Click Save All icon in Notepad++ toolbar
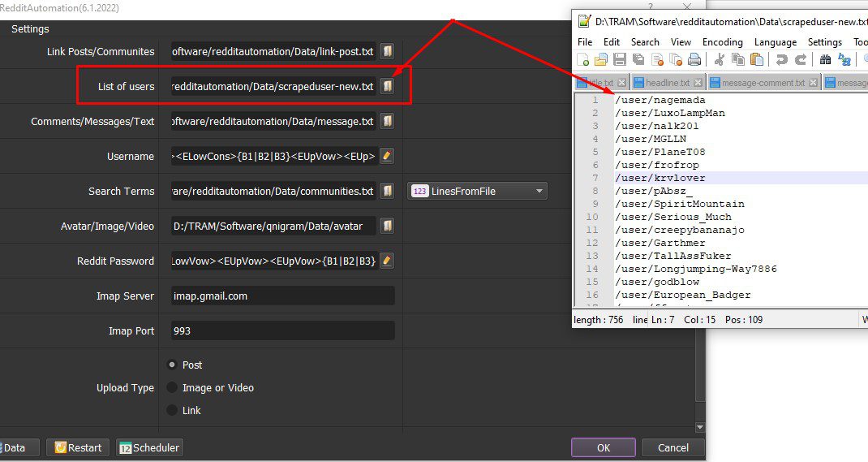Screen dimensions: 868x462 pos(638,60)
